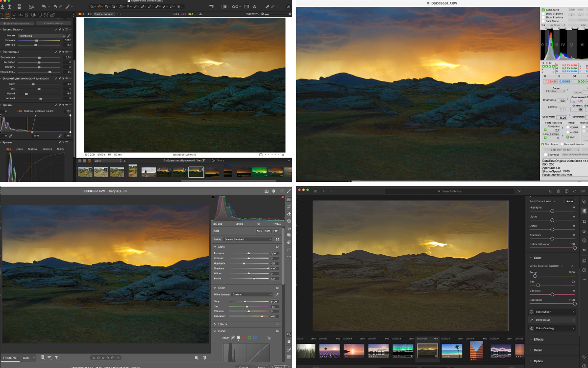Screen dimensions: 588x368
Task: Open the Crop tool in Lightroom sidebar
Action: click(584, 221)
